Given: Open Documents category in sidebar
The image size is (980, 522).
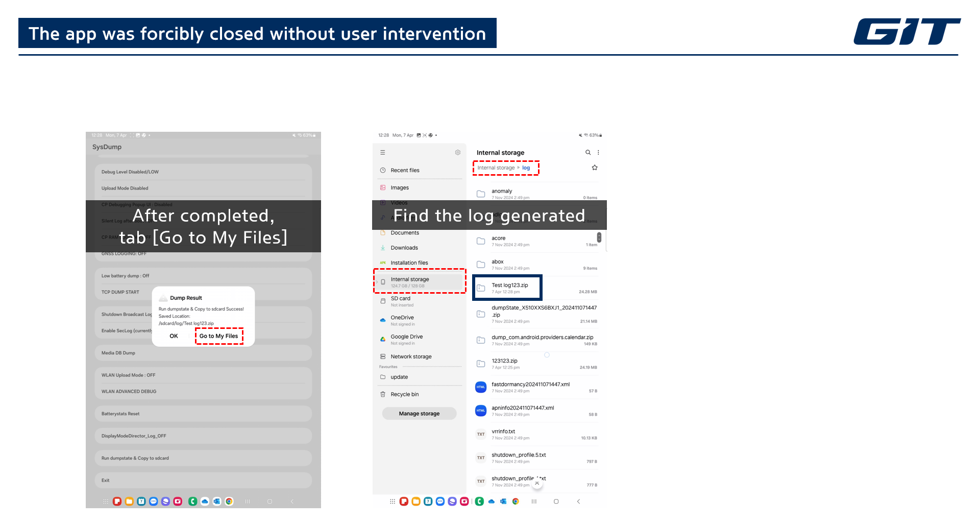Looking at the screenshot, I should (420, 233).
